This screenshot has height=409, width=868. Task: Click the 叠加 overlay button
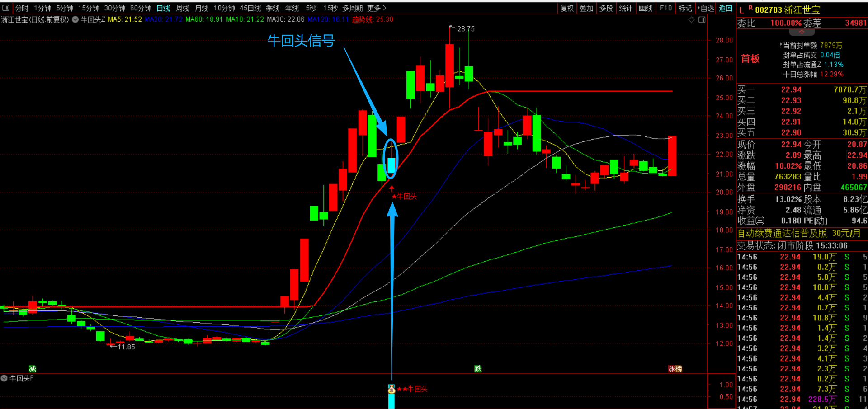(x=586, y=8)
